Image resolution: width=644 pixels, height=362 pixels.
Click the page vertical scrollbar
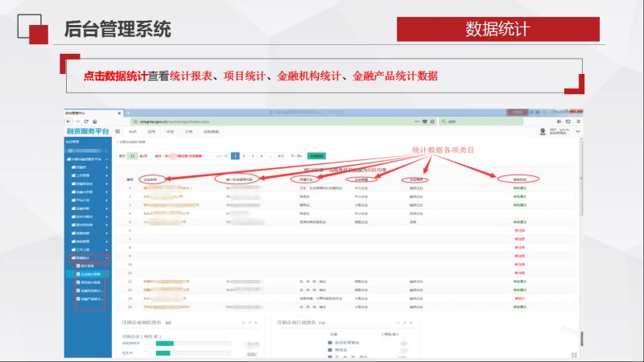coord(581,209)
